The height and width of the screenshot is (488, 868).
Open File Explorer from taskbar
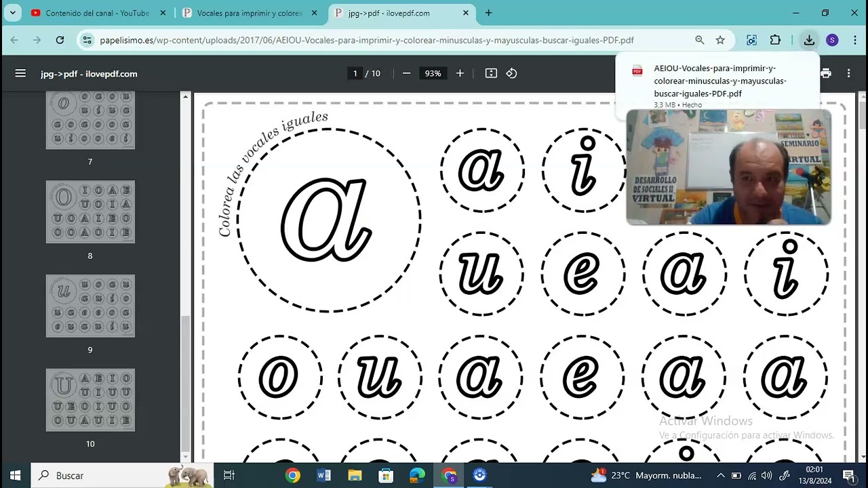click(355, 475)
